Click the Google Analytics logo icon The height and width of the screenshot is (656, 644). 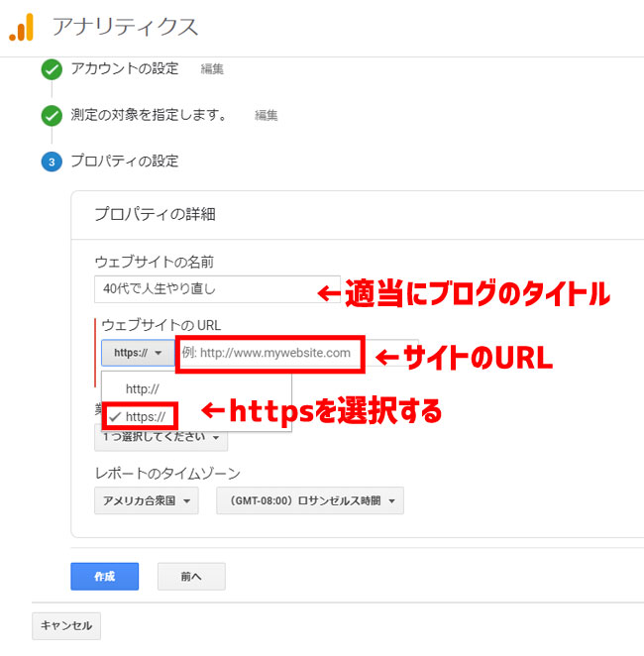pyautogui.click(x=22, y=28)
